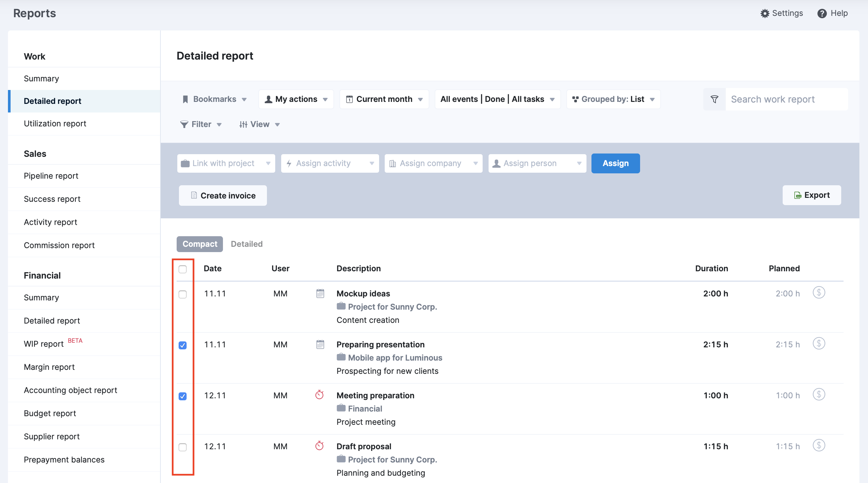
Task: Open Activity report in sidebar
Action: tap(84, 222)
